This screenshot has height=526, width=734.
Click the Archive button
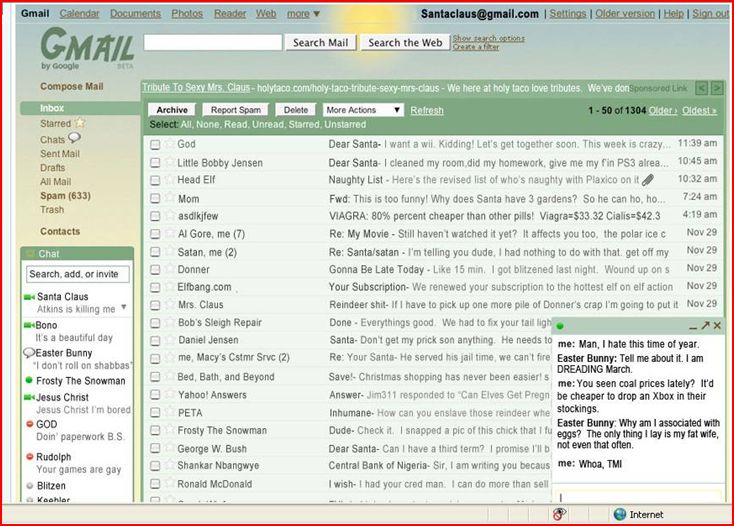pos(172,110)
